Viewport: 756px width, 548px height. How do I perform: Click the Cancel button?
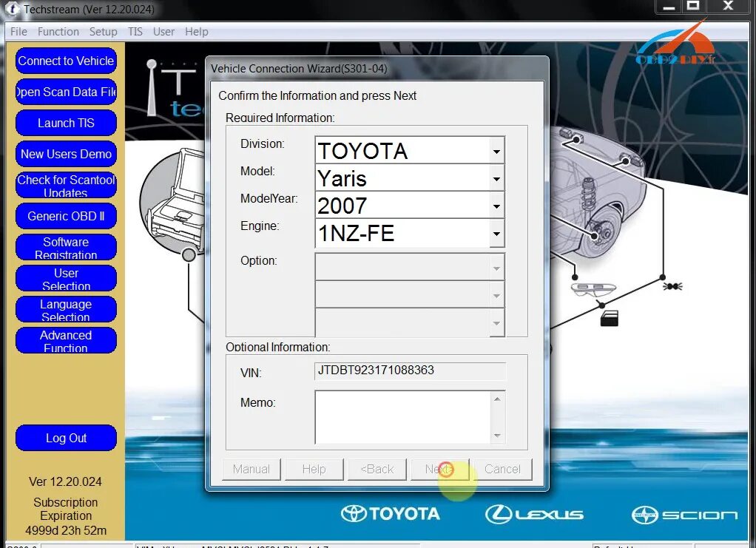pyautogui.click(x=502, y=469)
